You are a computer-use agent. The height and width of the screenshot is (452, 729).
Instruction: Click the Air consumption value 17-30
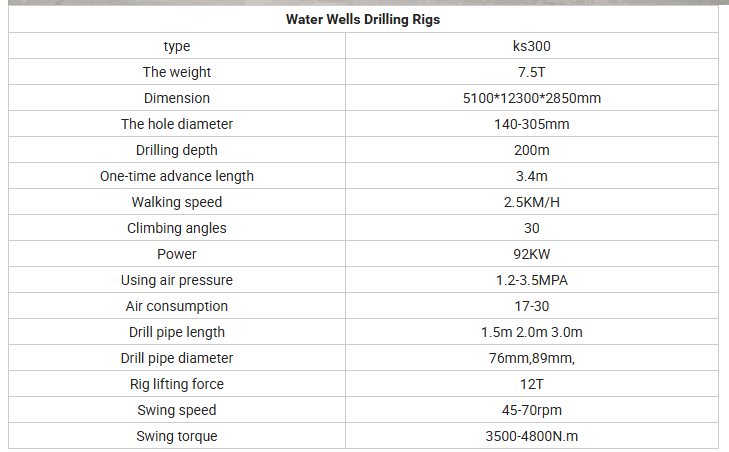coord(531,306)
